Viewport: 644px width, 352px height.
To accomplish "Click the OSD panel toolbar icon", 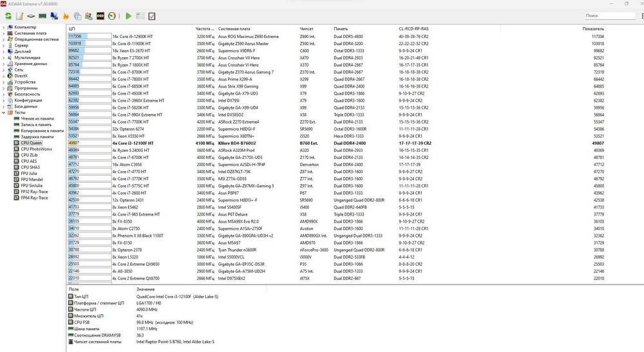I will point(100,16).
